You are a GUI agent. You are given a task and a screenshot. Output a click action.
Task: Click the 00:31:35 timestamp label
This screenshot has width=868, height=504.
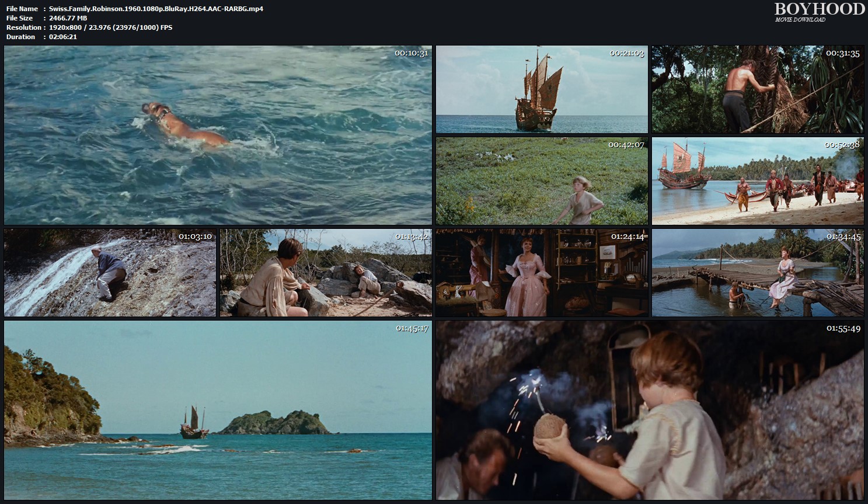coord(843,53)
